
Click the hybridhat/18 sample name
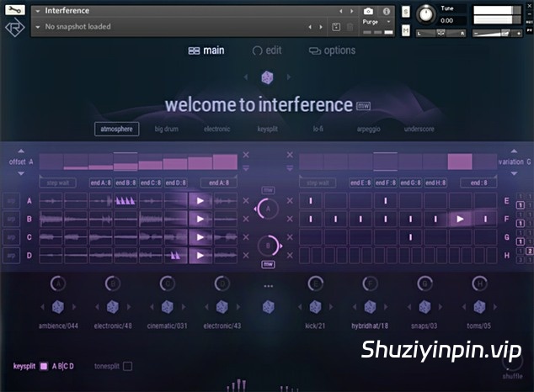point(370,326)
